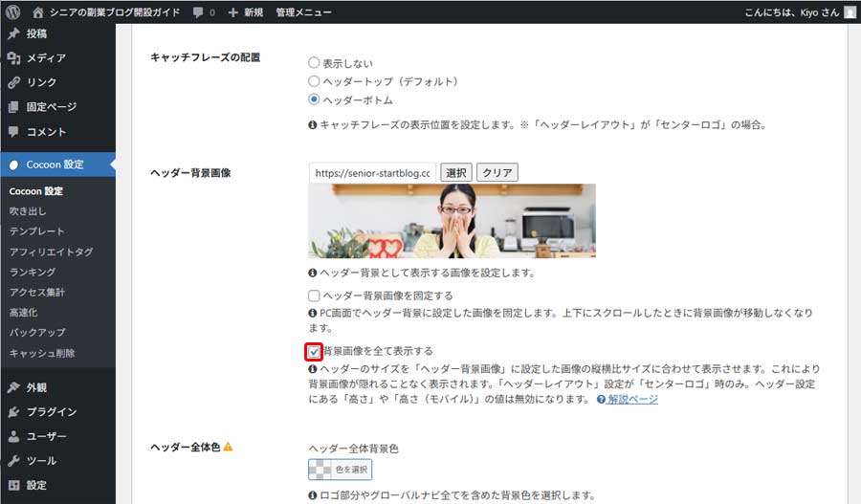Click the warning icon next to ヘッダー全体色

pos(228,447)
